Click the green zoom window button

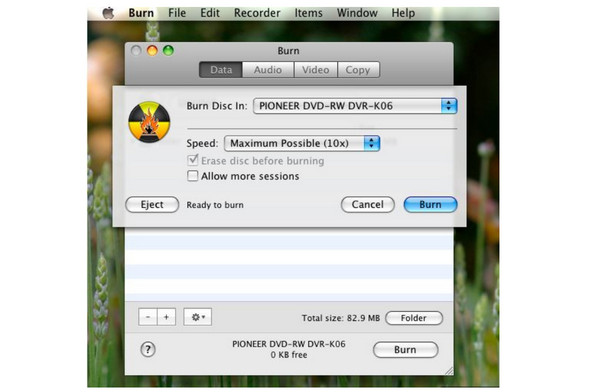click(x=168, y=51)
